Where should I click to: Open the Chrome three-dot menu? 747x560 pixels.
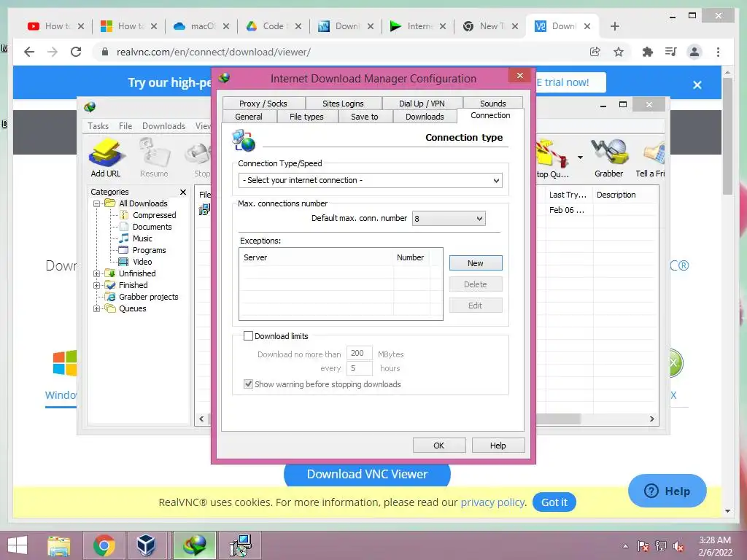pos(718,52)
